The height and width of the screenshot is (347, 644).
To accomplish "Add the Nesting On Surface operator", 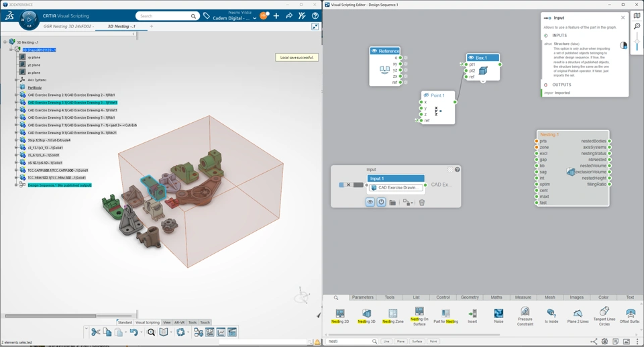I will tap(419, 315).
